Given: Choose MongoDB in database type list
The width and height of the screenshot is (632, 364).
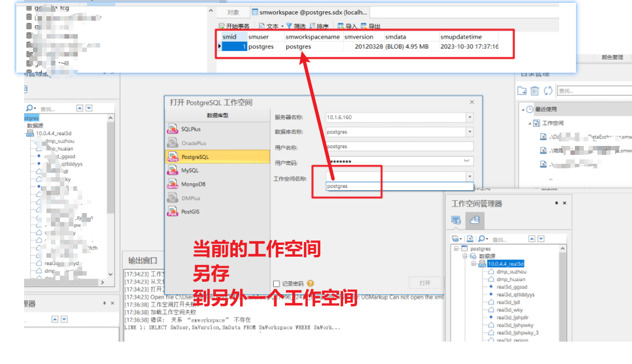Looking at the screenshot, I should coord(172,185).
